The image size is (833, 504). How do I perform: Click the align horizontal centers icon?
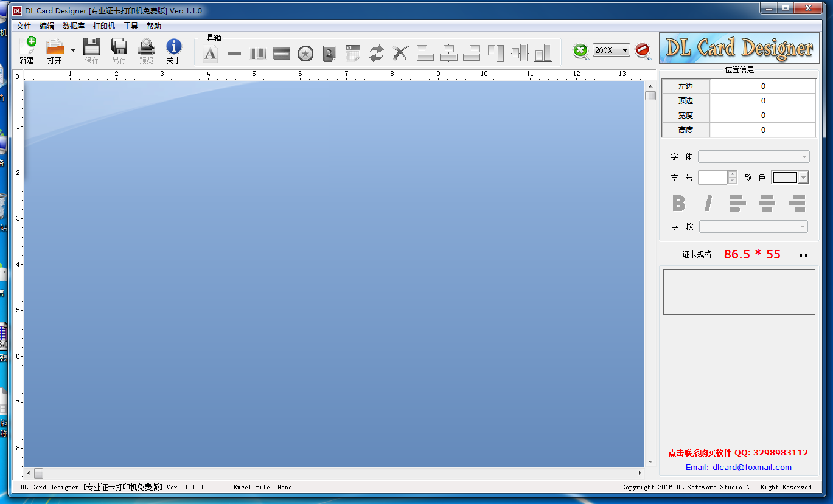(x=448, y=53)
